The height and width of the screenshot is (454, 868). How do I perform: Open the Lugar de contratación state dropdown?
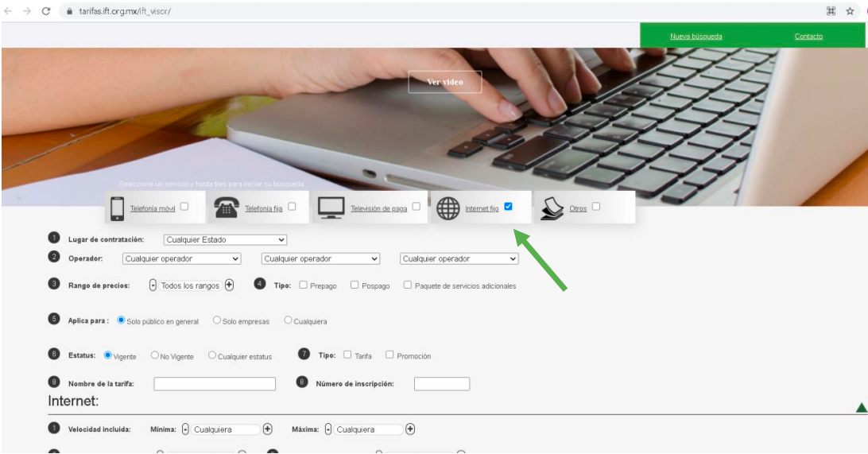click(x=224, y=239)
